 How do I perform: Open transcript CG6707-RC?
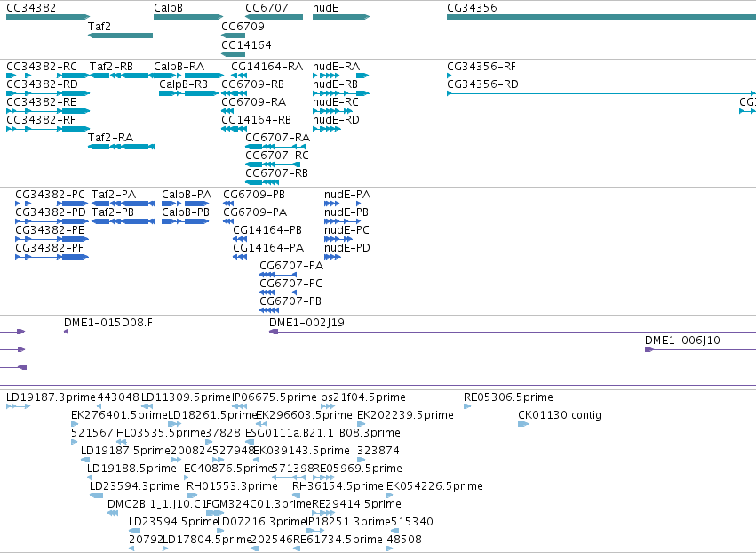tap(273, 164)
